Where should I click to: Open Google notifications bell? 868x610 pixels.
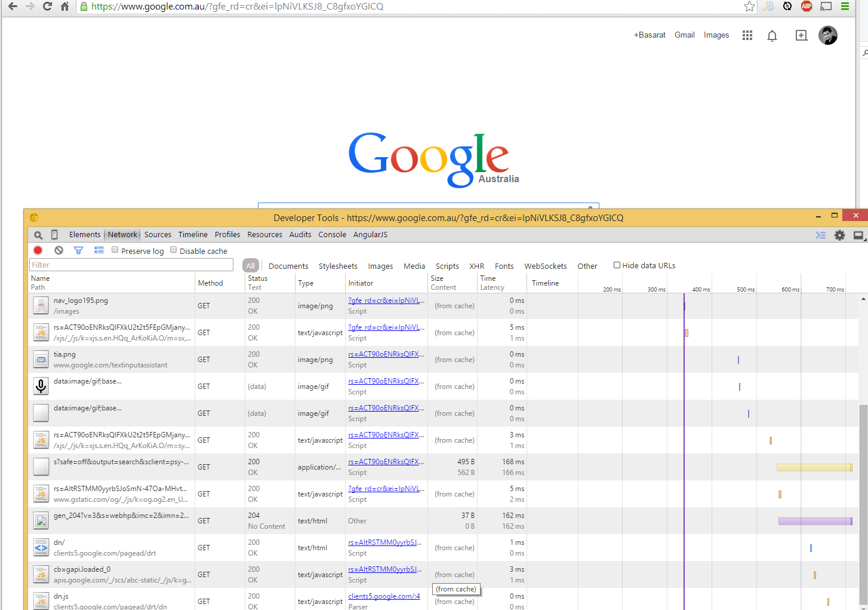click(772, 36)
